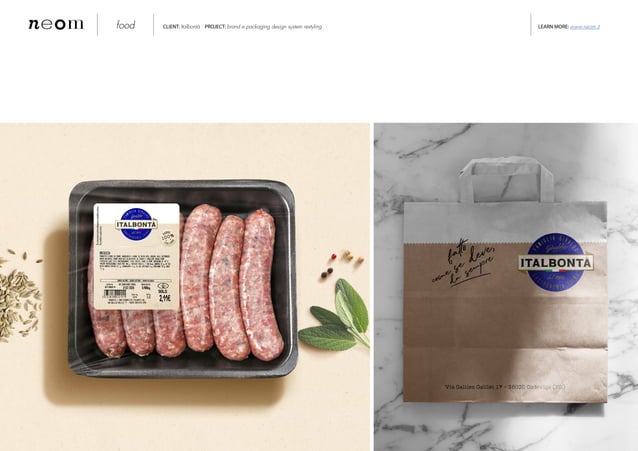Image resolution: width=638 pixels, height=451 pixels.
Task: Open the paper shopping bag image
Action: coord(506,287)
